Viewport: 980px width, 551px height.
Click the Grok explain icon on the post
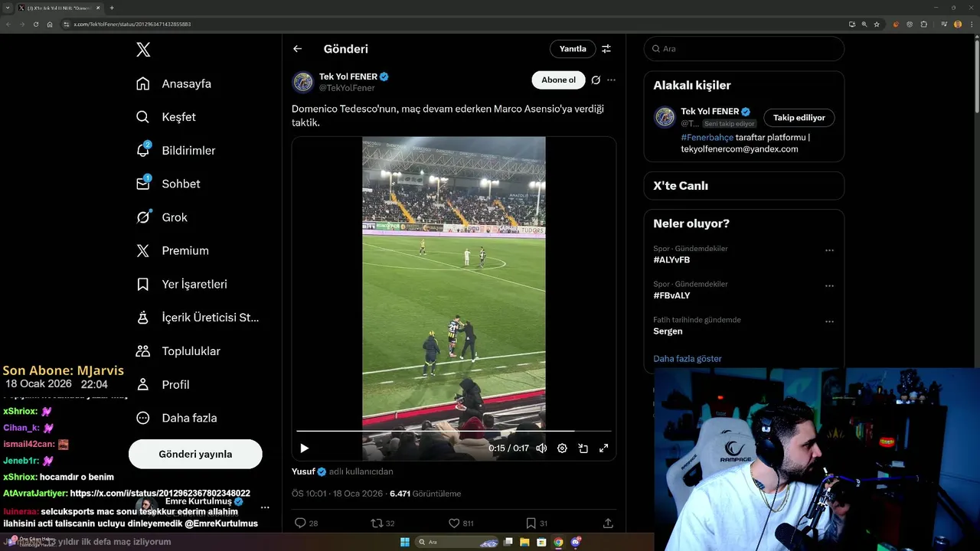(596, 80)
